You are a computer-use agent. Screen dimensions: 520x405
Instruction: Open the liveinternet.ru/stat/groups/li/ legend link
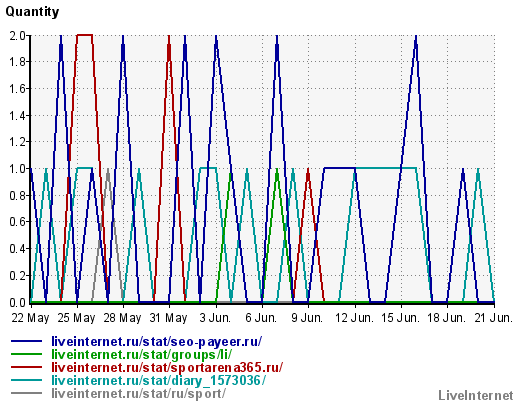coord(142,355)
